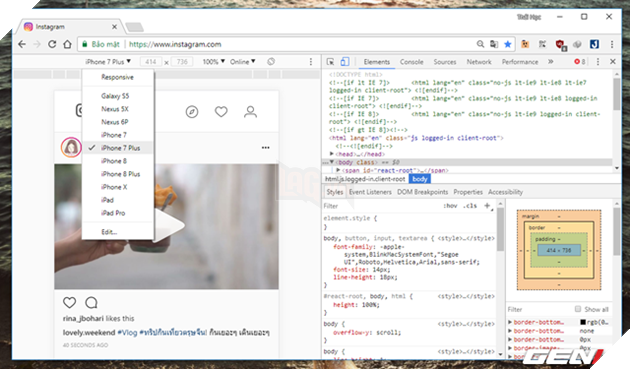Open browser home page icon
This screenshot has height=369, width=630.
coord(68,44)
